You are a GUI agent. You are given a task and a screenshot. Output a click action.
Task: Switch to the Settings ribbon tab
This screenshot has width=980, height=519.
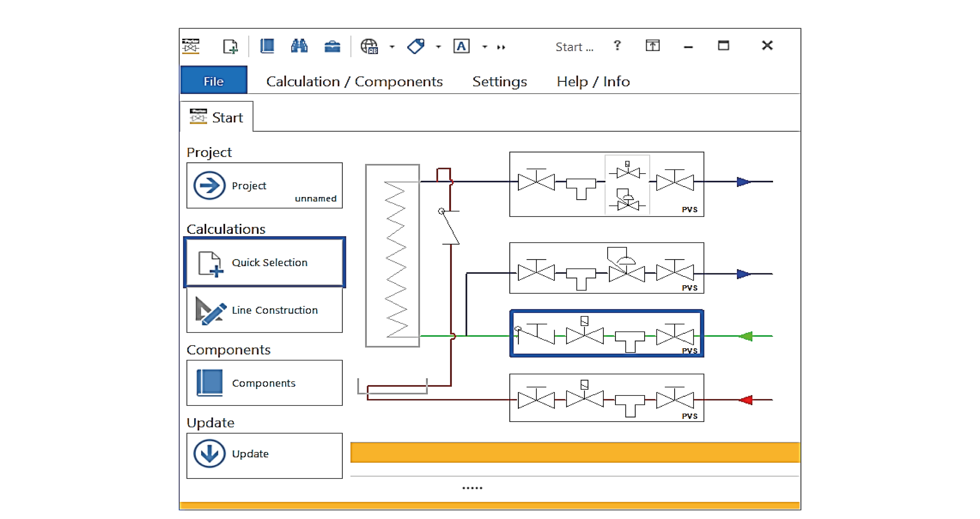point(500,81)
